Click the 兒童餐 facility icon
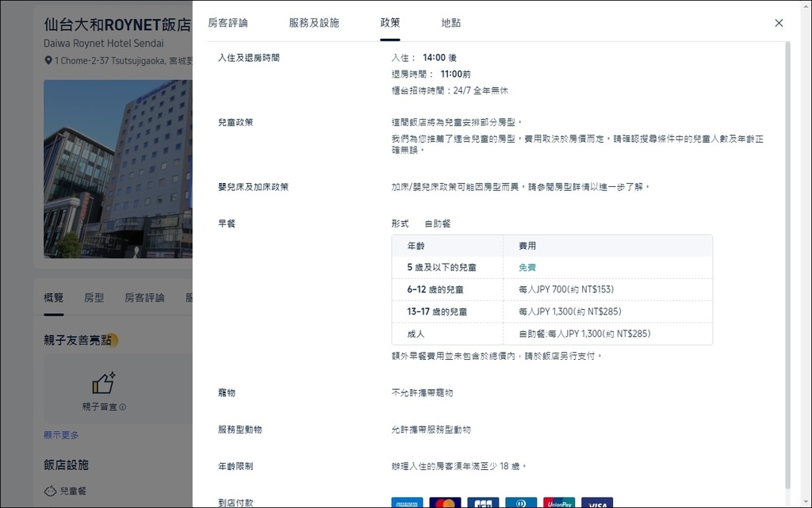Screen dimensions: 812x508 click(x=50, y=491)
